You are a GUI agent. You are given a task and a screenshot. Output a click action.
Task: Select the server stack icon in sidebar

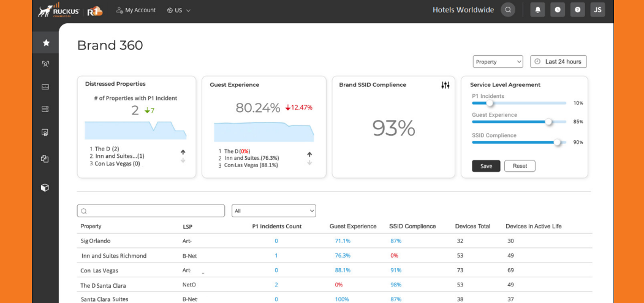pos(45,109)
